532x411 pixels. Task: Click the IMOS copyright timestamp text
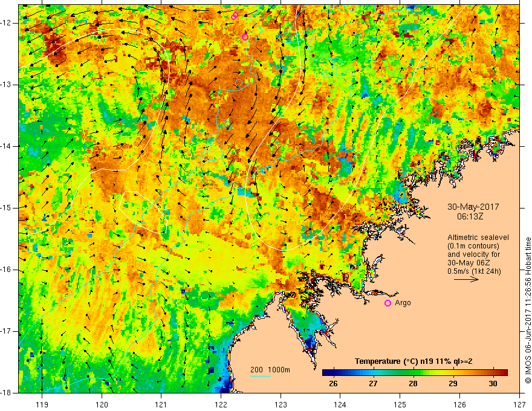click(x=528, y=310)
